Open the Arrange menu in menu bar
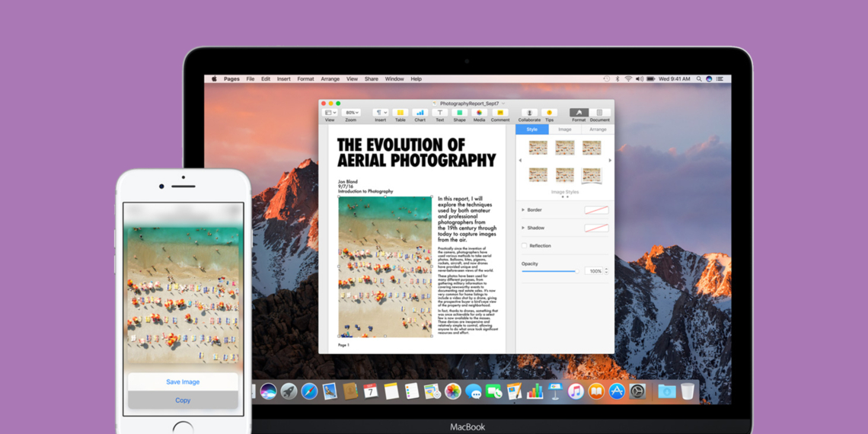 pyautogui.click(x=330, y=79)
